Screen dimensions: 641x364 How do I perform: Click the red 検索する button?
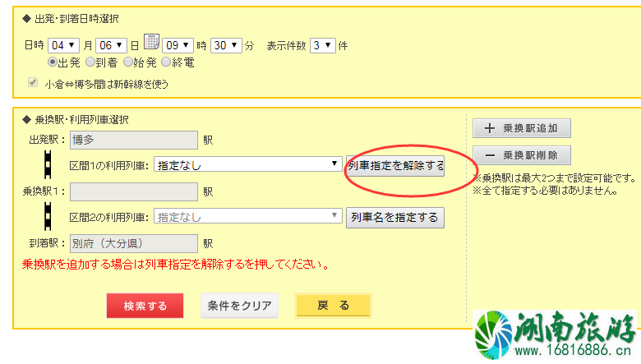[x=145, y=306]
